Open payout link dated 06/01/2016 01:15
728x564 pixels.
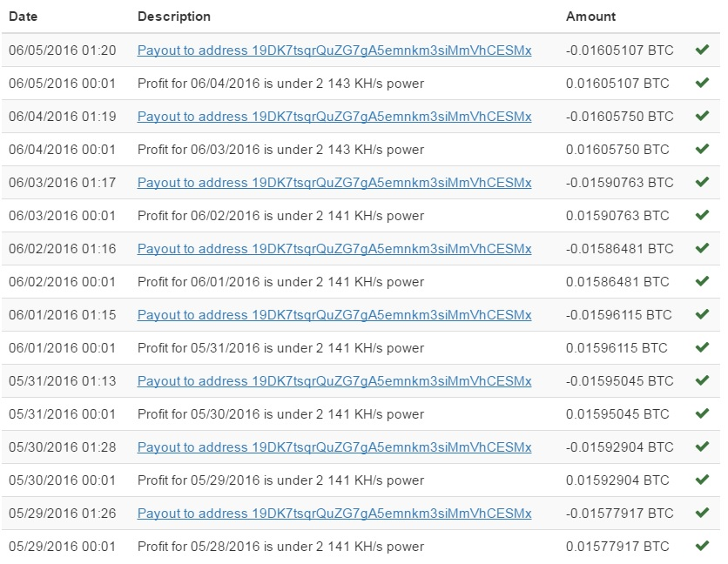pos(334,315)
